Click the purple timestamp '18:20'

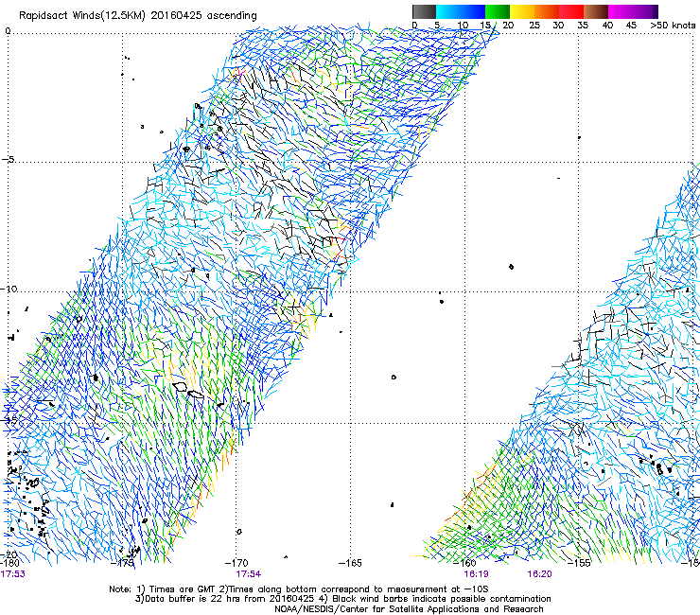point(539,574)
